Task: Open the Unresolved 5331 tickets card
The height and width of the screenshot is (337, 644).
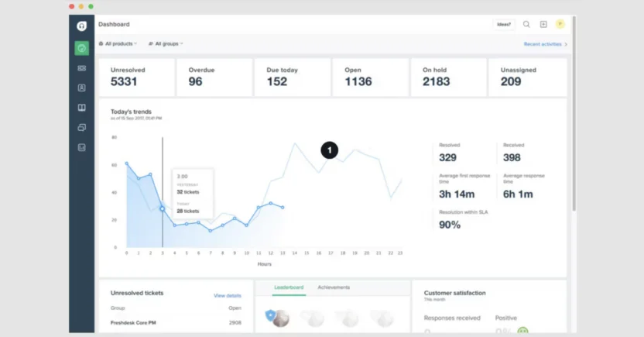Action: tap(136, 77)
